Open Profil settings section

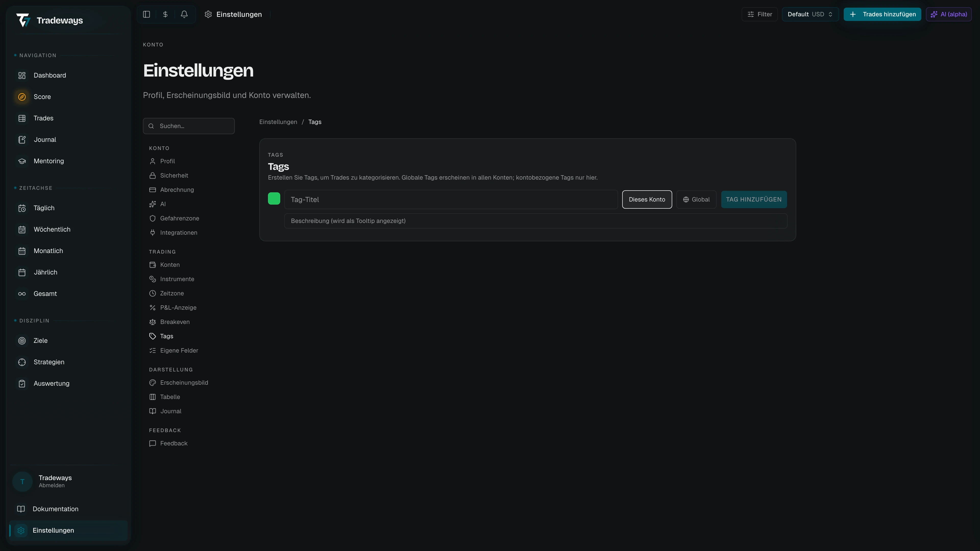[x=167, y=161]
